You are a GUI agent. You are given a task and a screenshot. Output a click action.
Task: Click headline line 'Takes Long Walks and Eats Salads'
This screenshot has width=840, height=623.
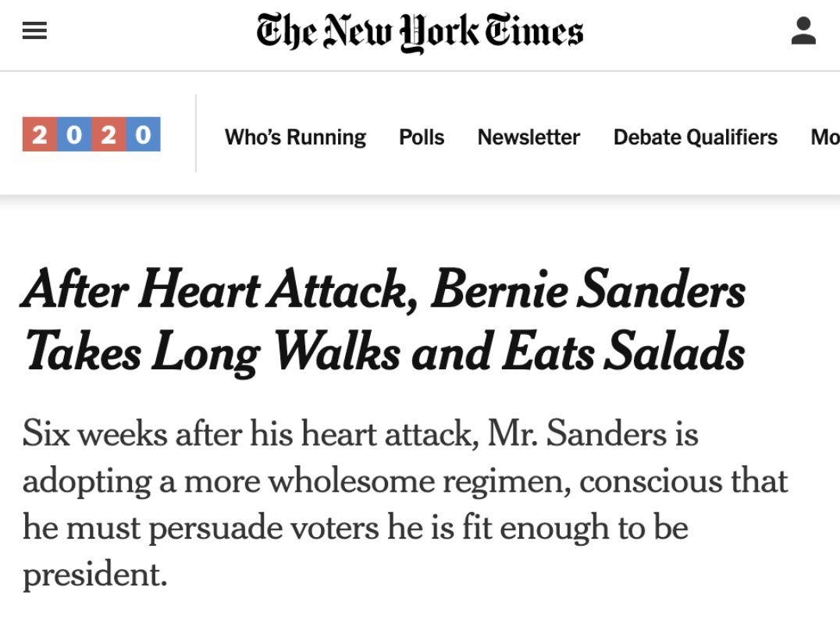(x=385, y=352)
